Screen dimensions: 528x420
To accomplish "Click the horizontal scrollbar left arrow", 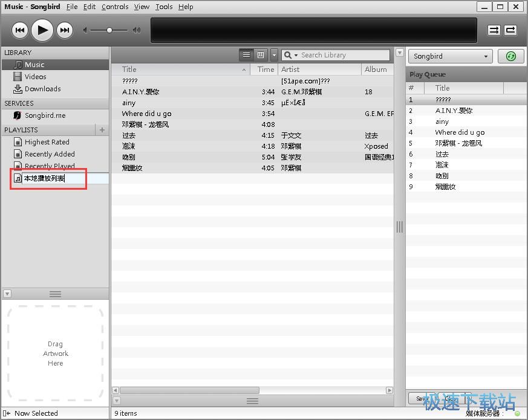I will click(x=116, y=390).
